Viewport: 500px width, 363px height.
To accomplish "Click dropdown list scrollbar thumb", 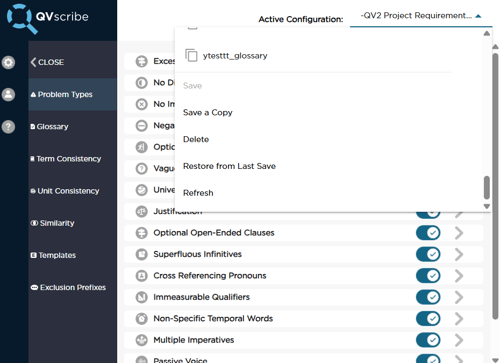I will click(x=487, y=188).
